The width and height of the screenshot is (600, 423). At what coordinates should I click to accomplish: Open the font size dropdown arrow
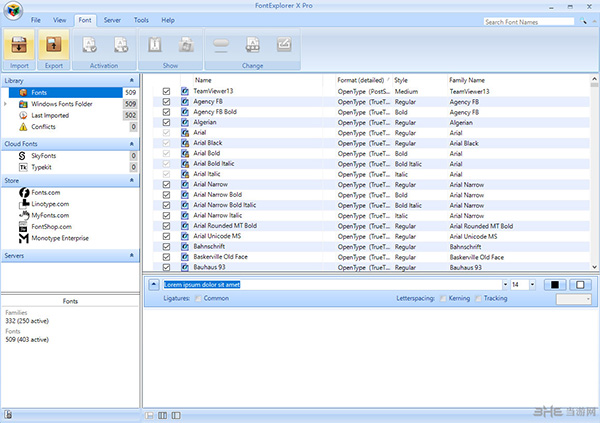(532, 284)
